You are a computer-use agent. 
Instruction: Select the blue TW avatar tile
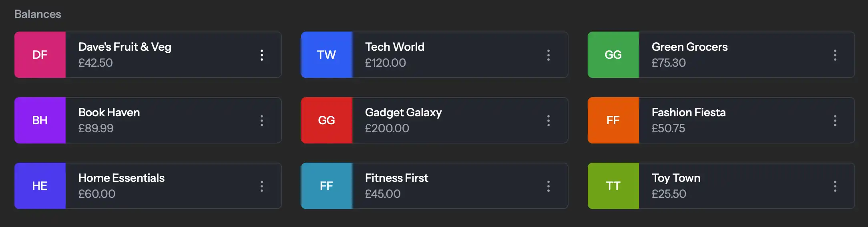click(x=327, y=55)
